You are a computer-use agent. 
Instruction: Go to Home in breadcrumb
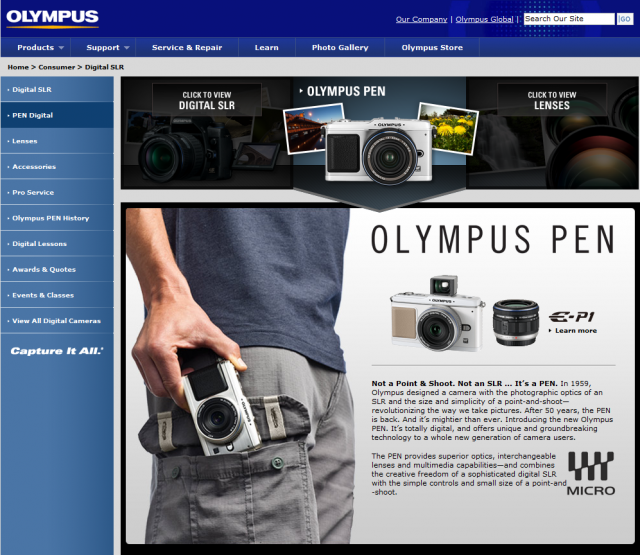pos(18,67)
